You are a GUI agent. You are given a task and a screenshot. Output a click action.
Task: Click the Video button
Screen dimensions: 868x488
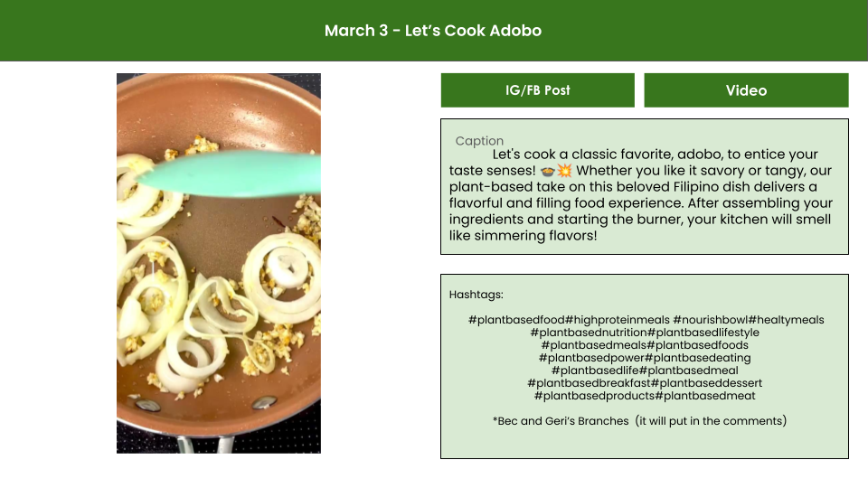pyautogui.click(x=746, y=90)
